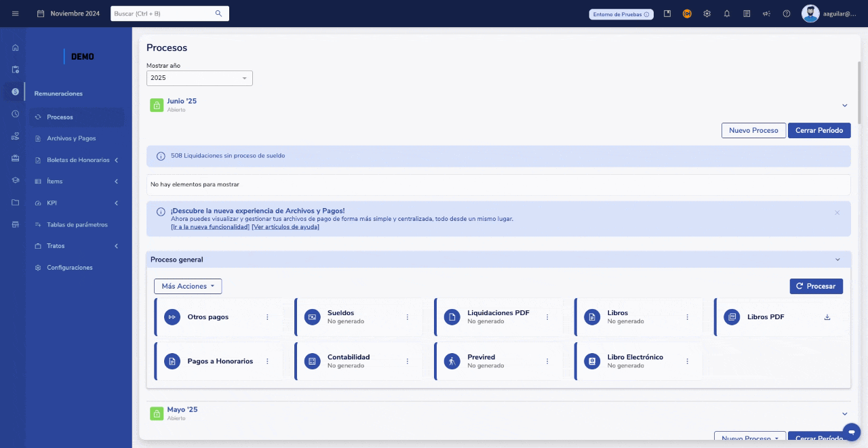Click the megaphone announcements icon
868x448 pixels.
point(766,14)
